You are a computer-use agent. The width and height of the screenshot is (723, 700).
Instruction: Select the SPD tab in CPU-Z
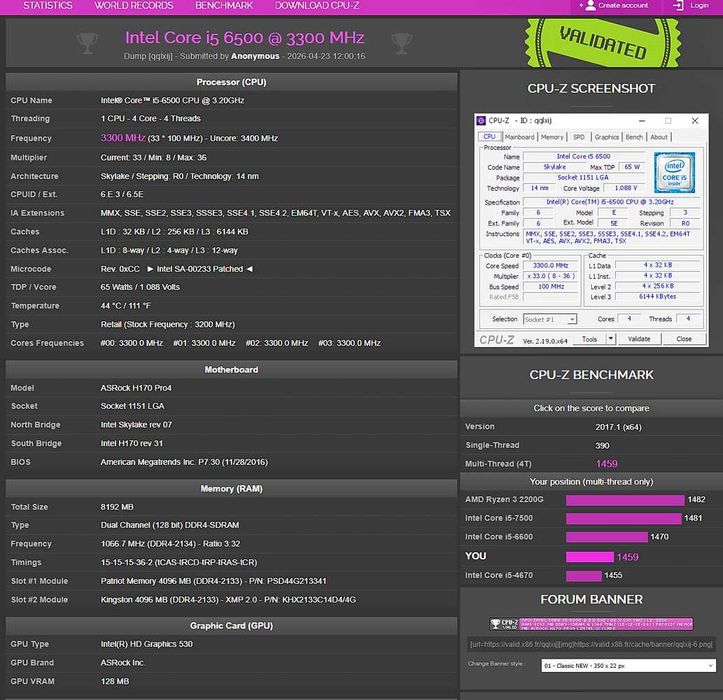point(579,137)
